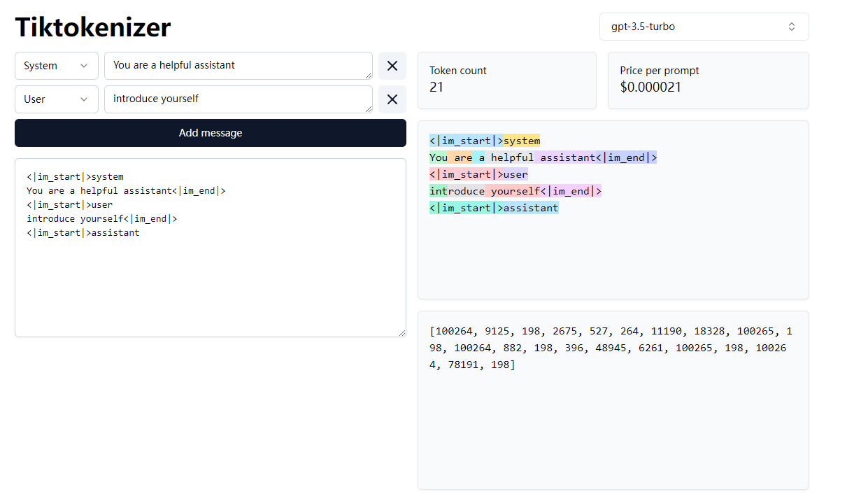Click the Tiktokenizer title heading
Viewport: 868px width, 494px height.
click(x=93, y=27)
